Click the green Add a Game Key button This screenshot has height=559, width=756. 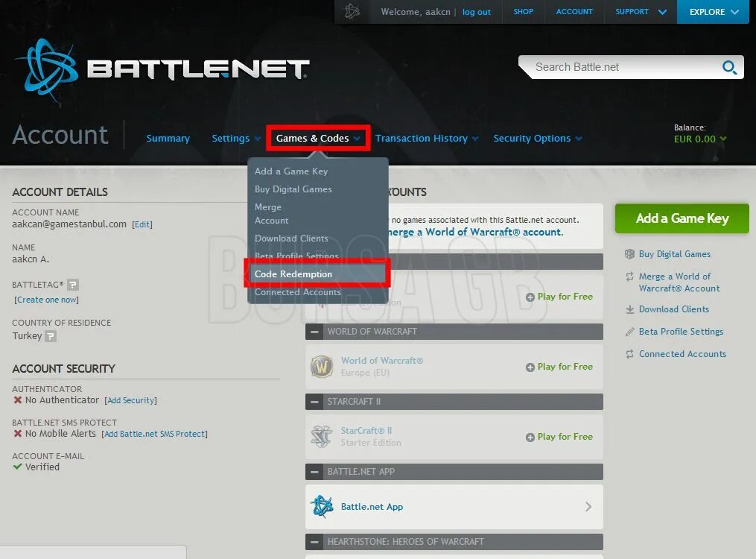click(x=682, y=218)
